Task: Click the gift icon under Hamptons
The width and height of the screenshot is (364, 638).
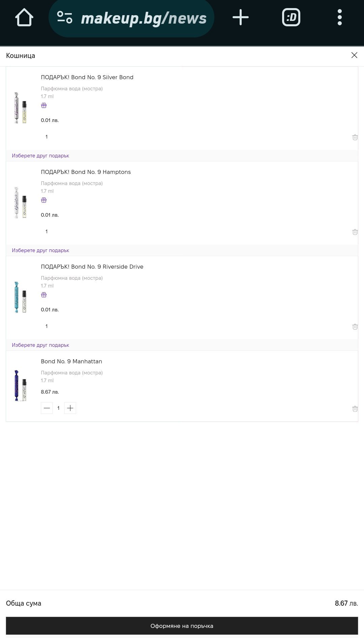Action: pos(44,200)
